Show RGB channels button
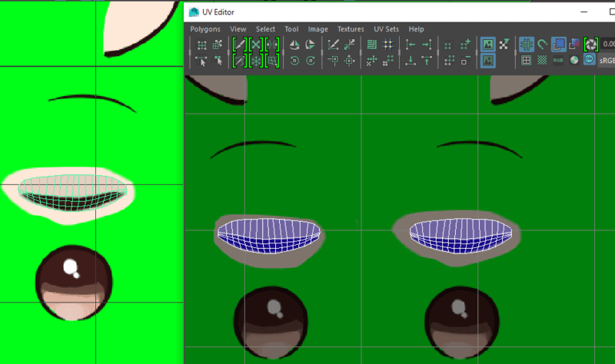615x364 pixels. point(558,60)
